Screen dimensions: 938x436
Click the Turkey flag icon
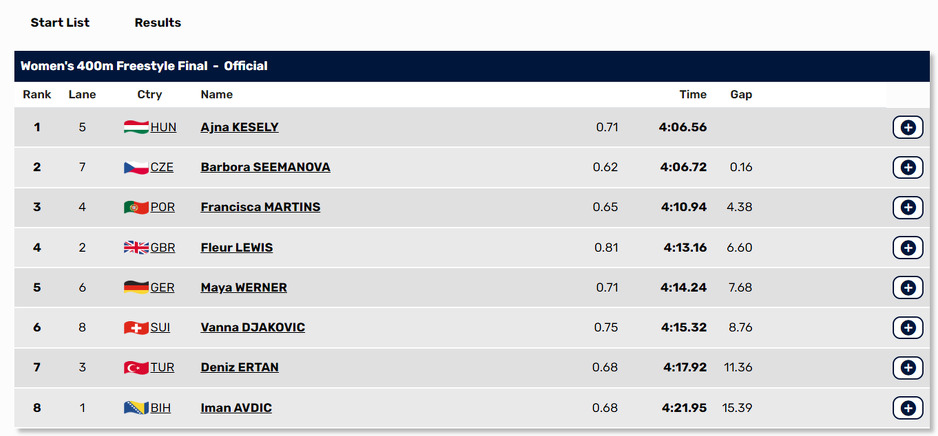tap(136, 367)
